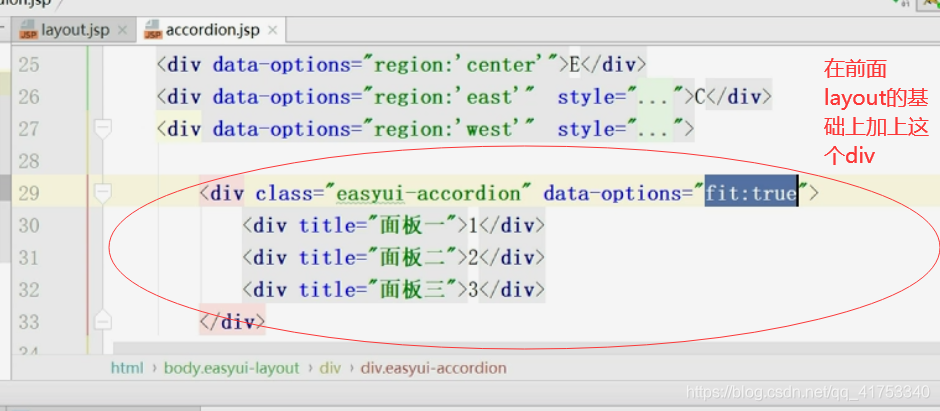940x411 pixels.
Task: Click the closing div tag on line 33
Action: coord(232,322)
